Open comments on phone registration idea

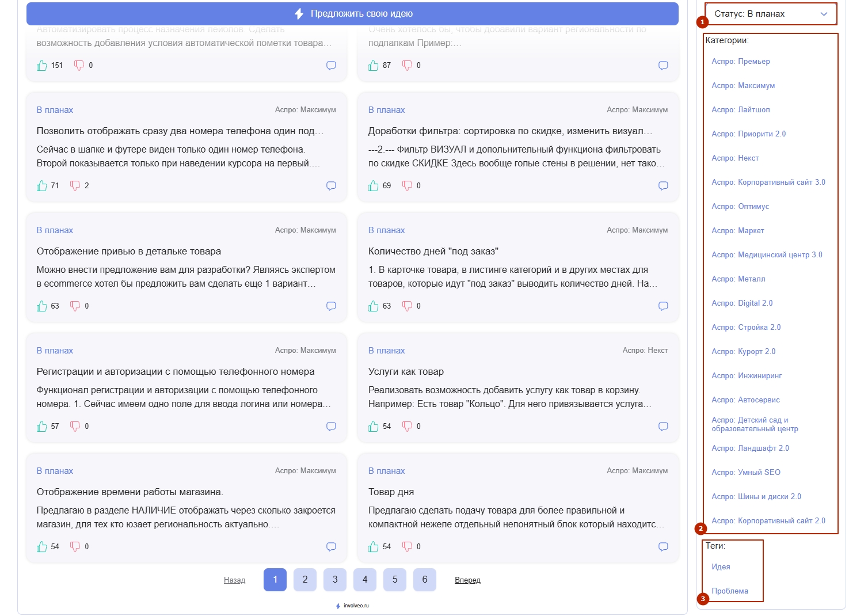(331, 426)
